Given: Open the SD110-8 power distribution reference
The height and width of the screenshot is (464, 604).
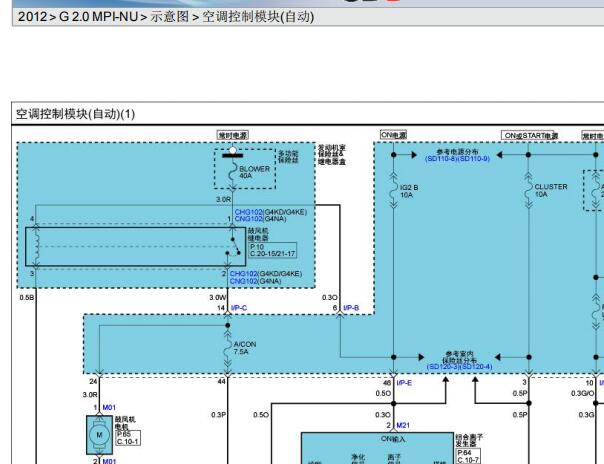Looking at the screenshot, I should [441, 159].
